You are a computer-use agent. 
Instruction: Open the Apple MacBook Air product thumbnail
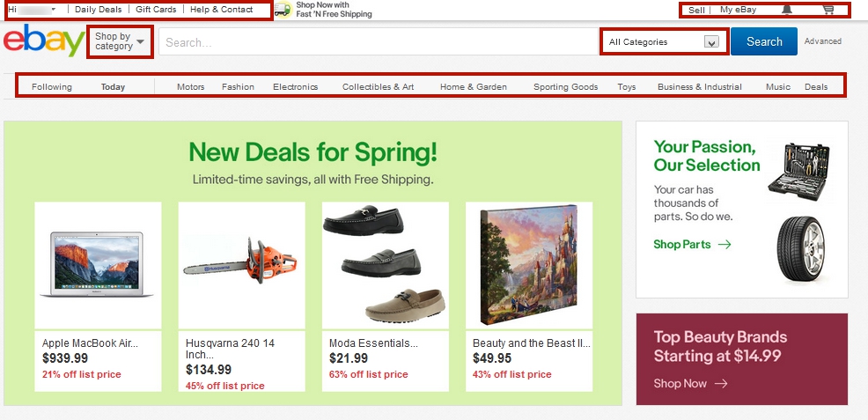[98, 264]
